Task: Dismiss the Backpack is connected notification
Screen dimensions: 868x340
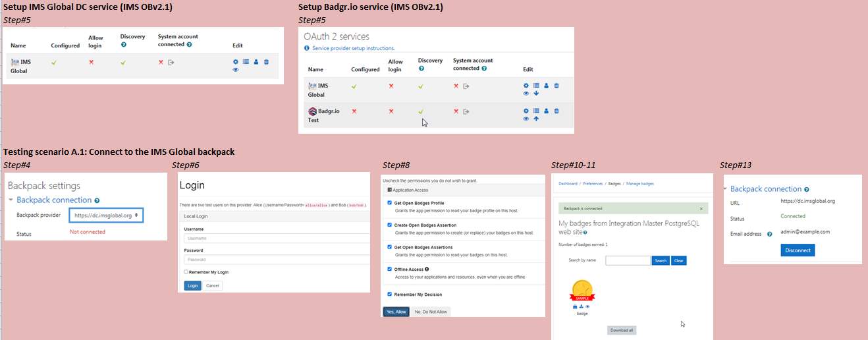Action: [701, 209]
